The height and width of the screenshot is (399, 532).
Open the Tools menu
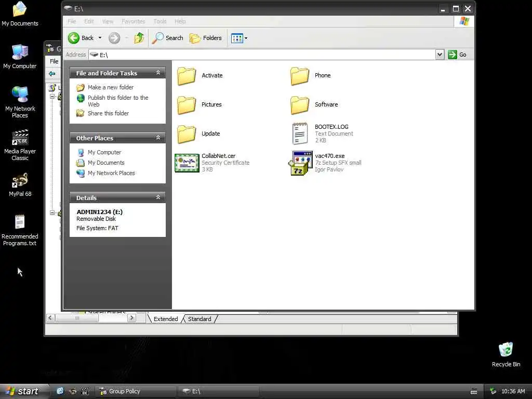(160, 21)
